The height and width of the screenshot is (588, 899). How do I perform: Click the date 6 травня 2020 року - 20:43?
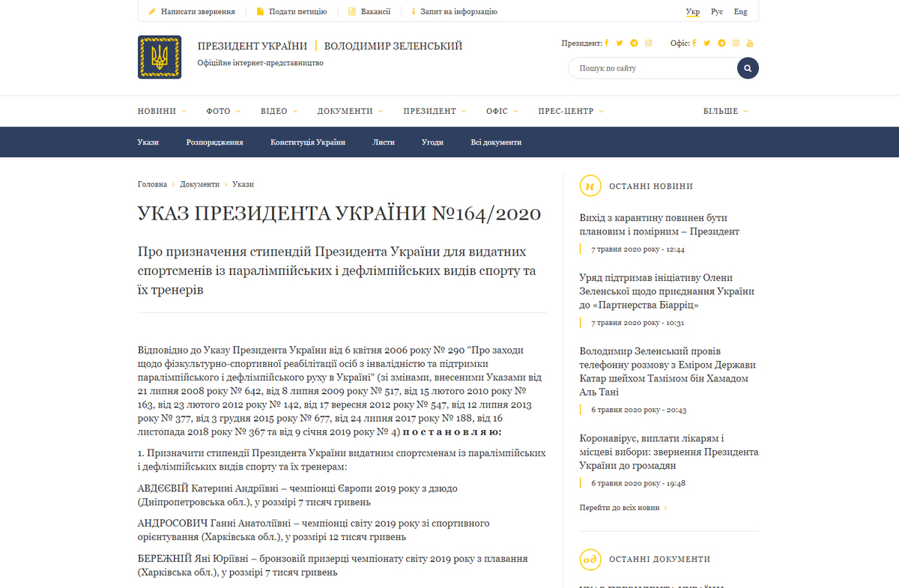639,410
